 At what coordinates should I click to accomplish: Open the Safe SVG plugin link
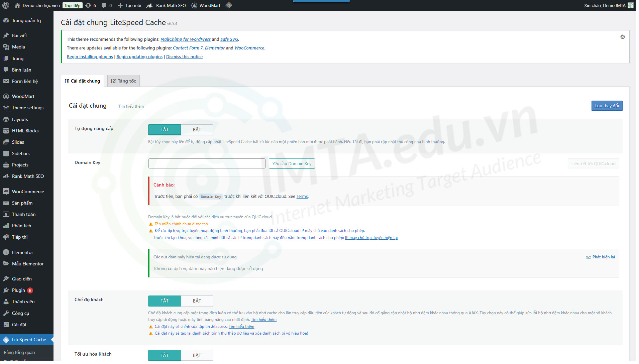tap(229, 39)
